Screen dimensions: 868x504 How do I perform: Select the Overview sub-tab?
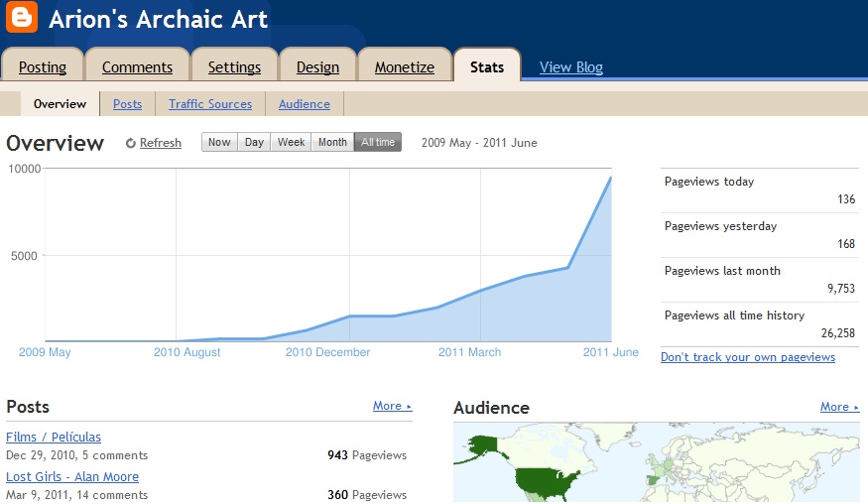tap(60, 103)
